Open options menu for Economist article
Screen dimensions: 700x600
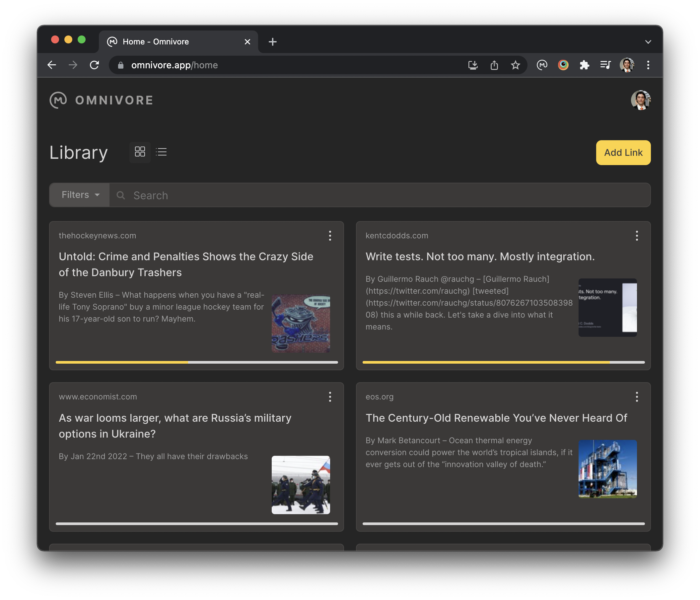coord(330,397)
